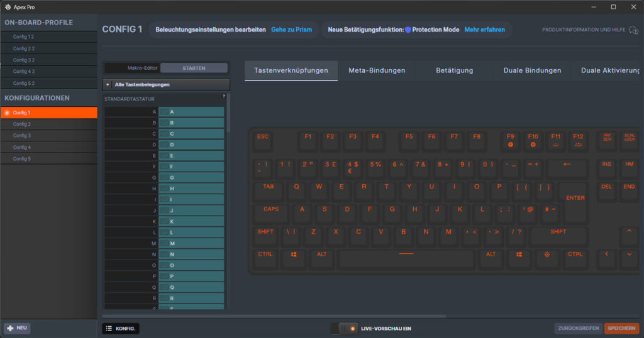Select on-board profile Config 1 2

coord(49,37)
